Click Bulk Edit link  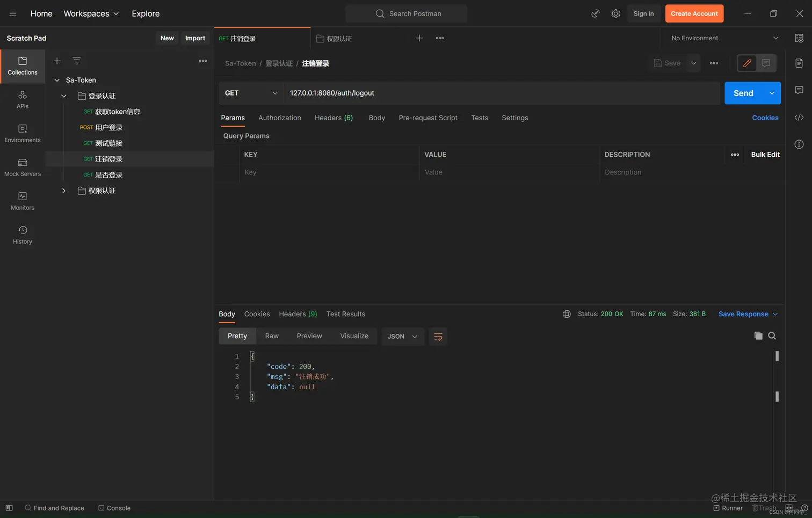tap(765, 155)
